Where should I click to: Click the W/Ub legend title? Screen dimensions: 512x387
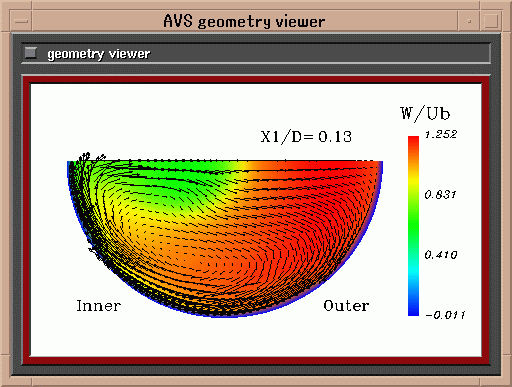point(425,113)
